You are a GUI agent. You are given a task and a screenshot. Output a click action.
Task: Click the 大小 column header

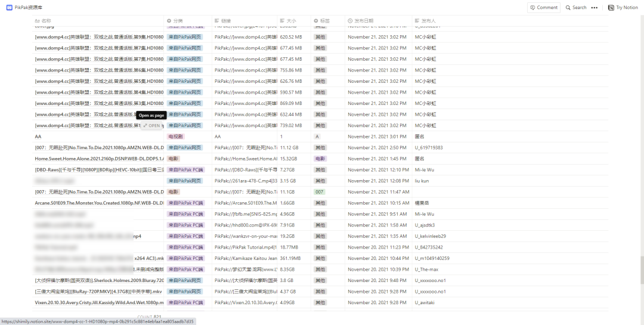click(x=291, y=21)
